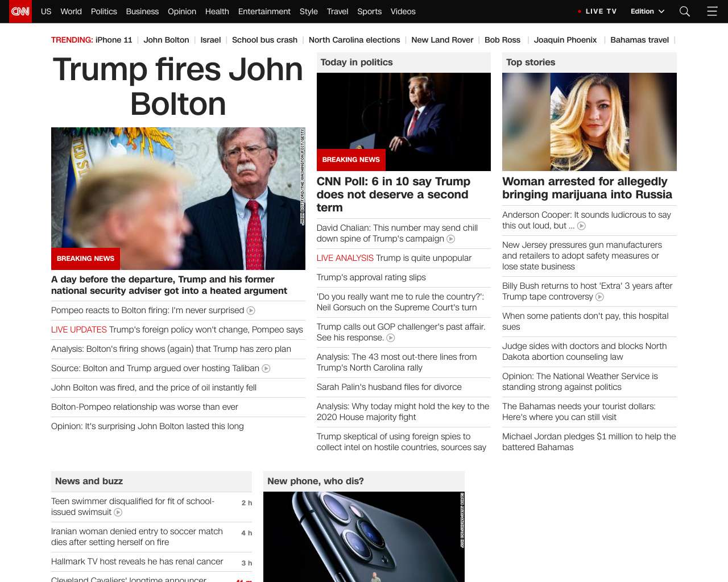Open the US section
The width and height of the screenshot is (728, 582).
pyautogui.click(x=46, y=11)
